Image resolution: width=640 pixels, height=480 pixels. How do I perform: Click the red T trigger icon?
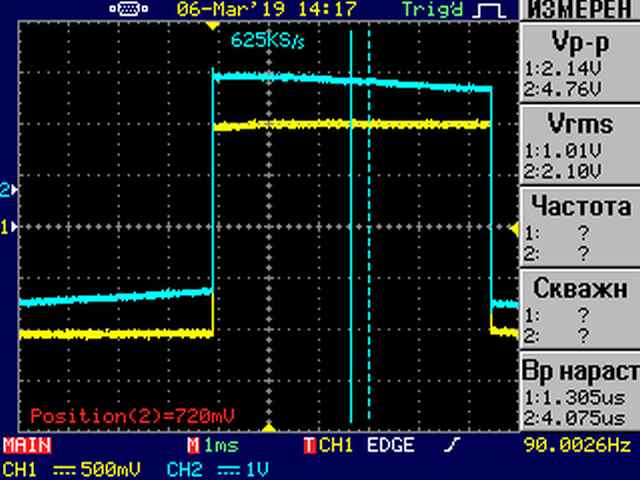(x=310, y=445)
